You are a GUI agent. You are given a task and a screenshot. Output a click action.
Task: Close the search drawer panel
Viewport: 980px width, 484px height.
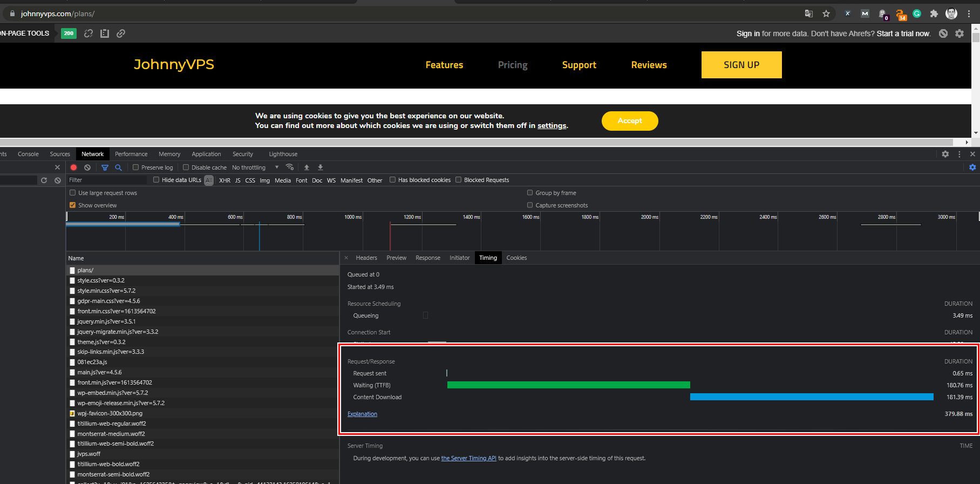(58, 167)
